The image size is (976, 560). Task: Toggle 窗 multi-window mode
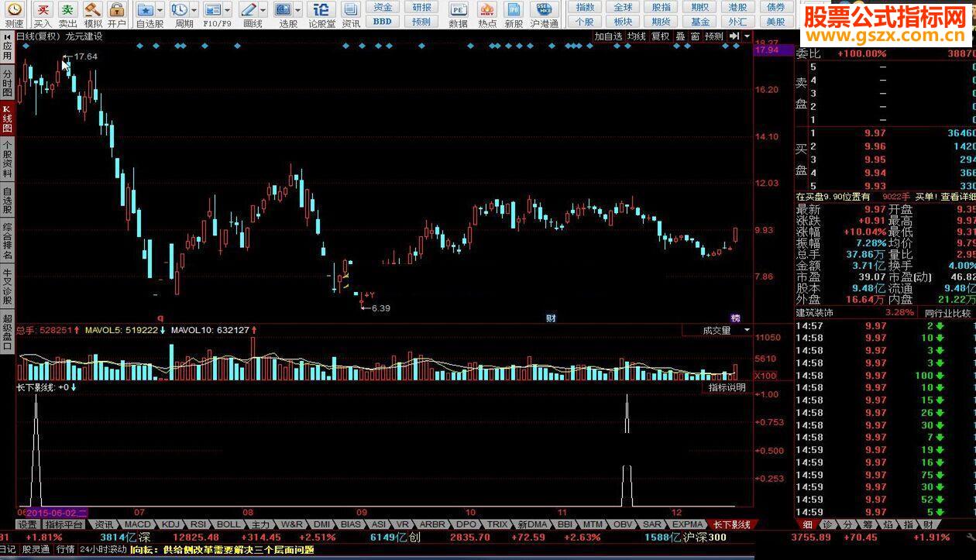[695, 36]
